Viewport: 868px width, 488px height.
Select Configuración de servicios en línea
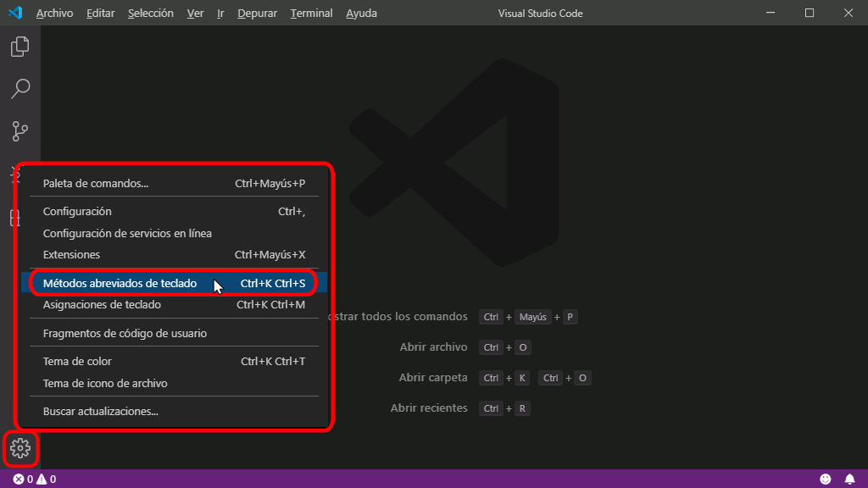pyautogui.click(x=174, y=234)
